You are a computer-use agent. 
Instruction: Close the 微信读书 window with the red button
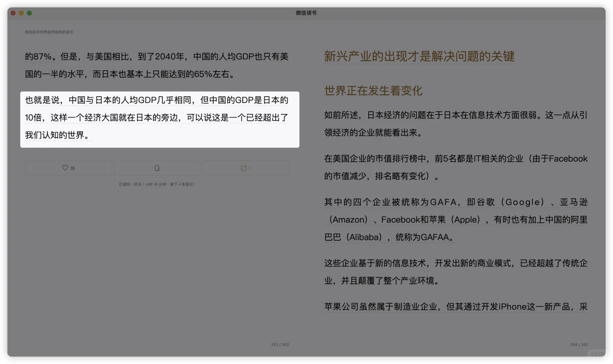[x=13, y=13]
